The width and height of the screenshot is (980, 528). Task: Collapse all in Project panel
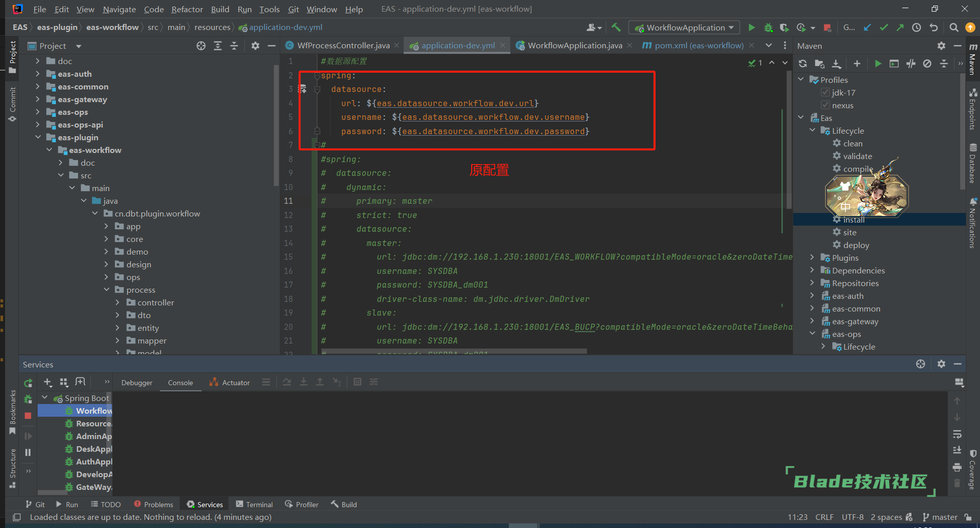coord(234,46)
